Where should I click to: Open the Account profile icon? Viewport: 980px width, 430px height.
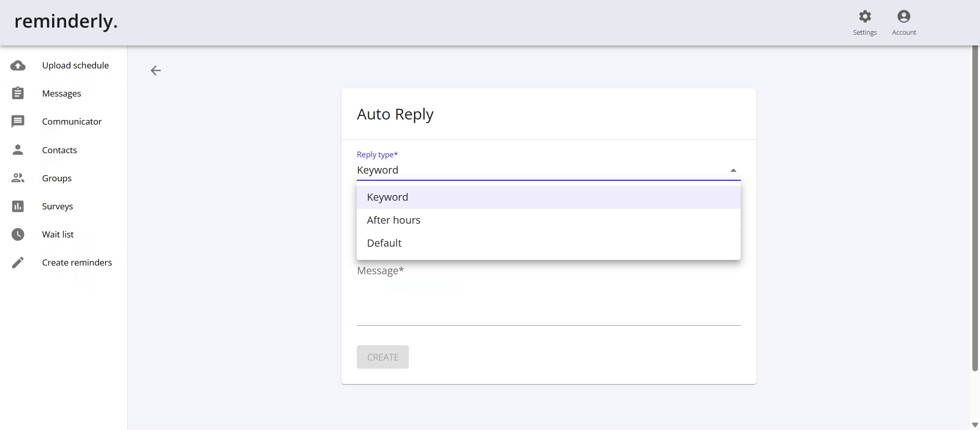[903, 16]
